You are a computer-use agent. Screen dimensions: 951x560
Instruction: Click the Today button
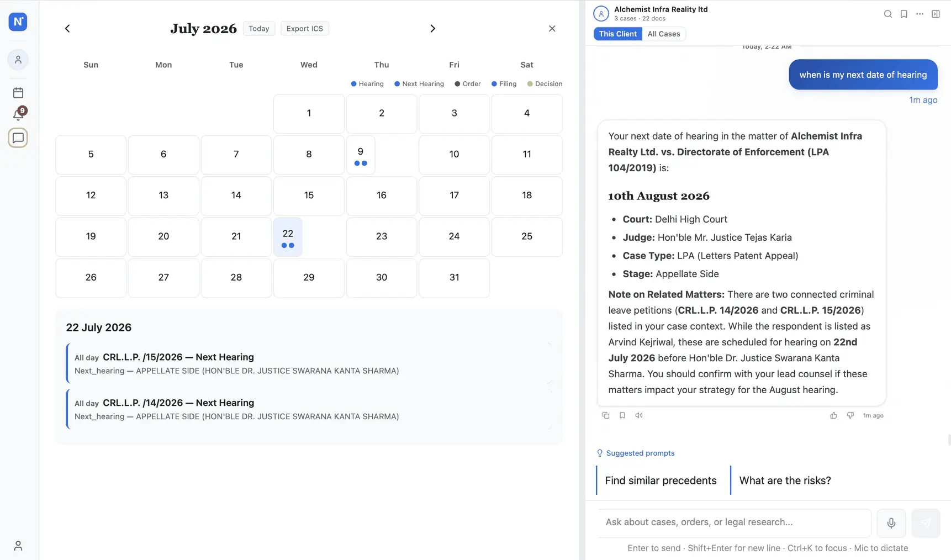(259, 28)
